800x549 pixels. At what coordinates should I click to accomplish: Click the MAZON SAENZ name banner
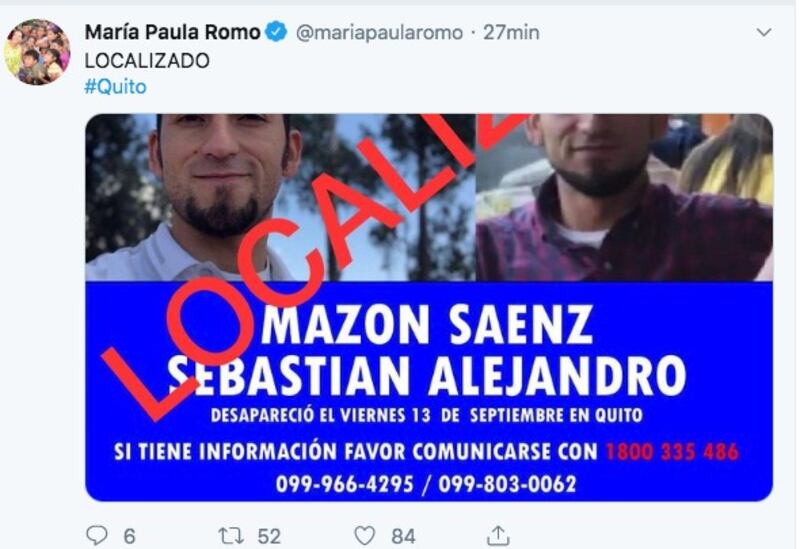[x=427, y=325]
